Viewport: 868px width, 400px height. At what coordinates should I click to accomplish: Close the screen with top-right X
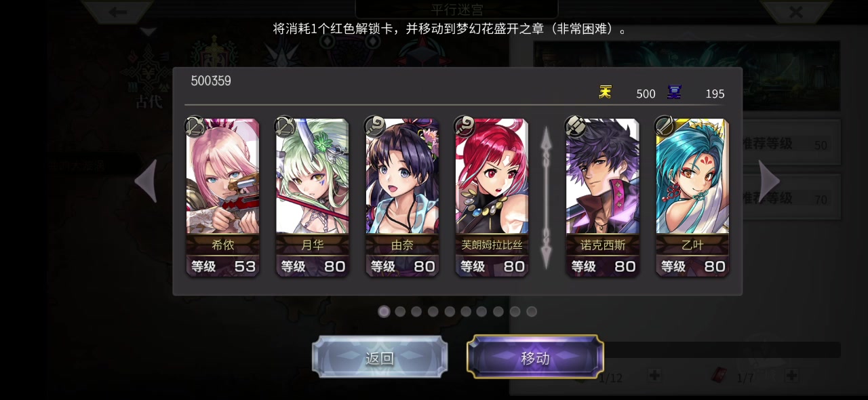[x=796, y=12]
